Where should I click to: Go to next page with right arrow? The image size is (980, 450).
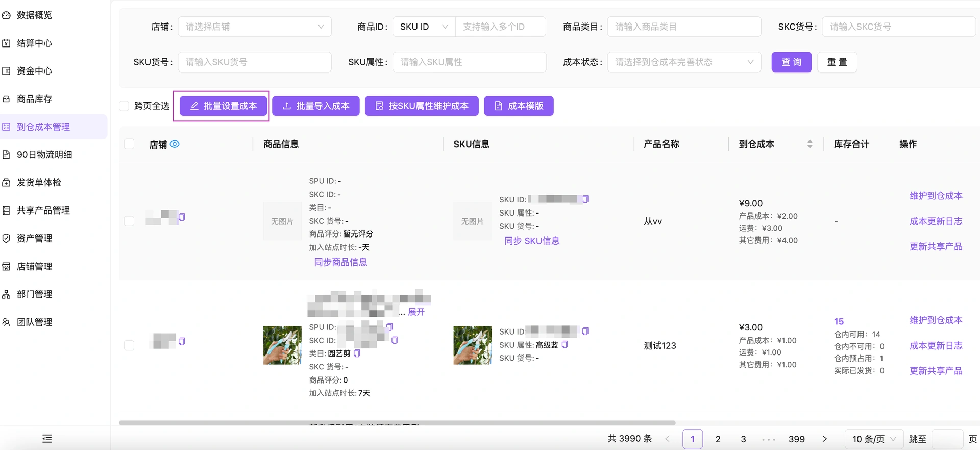point(824,439)
